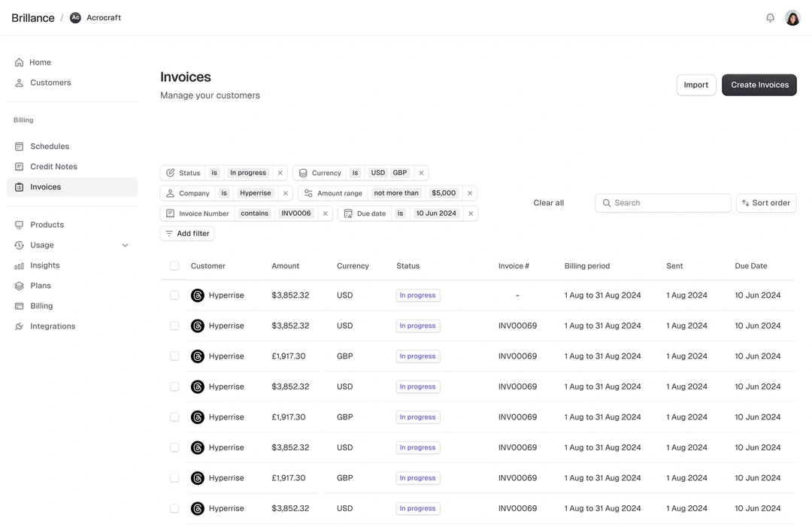Click the Create Invoices button

pyautogui.click(x=759, y=85)
